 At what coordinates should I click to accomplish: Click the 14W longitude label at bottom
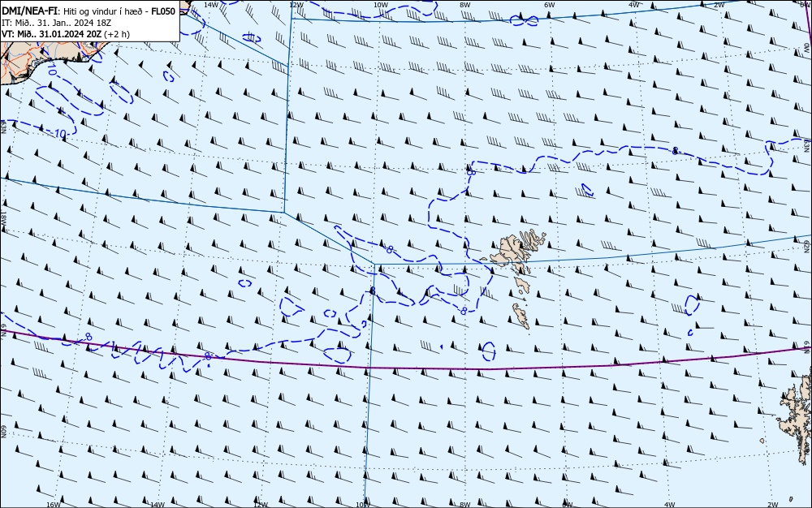158,505
